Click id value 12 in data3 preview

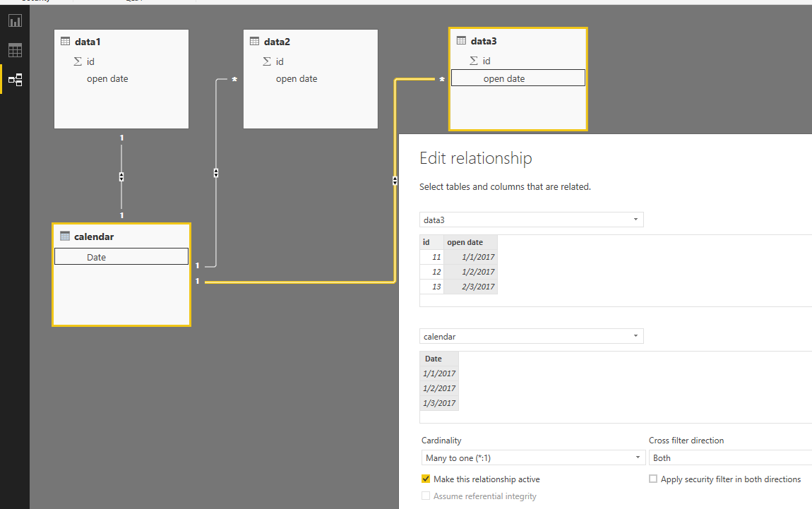coord(432,272)
